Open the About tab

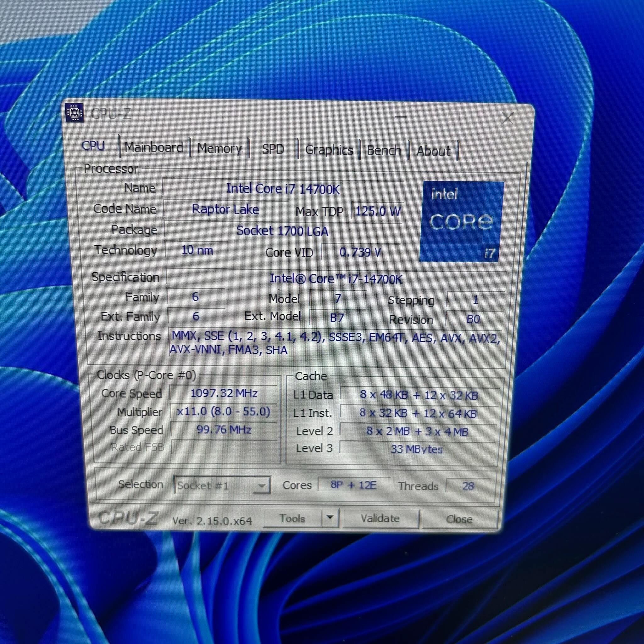(433, 151)
